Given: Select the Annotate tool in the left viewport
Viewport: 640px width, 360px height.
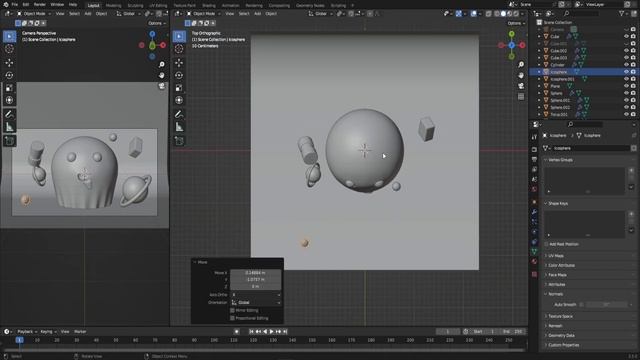Looking at the screenshot, I should pos(9,114).
